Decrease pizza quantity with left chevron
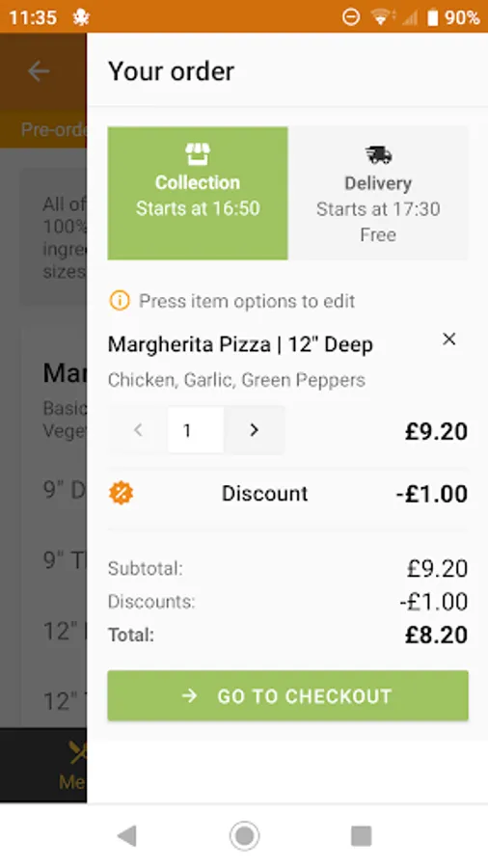488x868 pixels. pyautogui.click(x=138, y=430)
